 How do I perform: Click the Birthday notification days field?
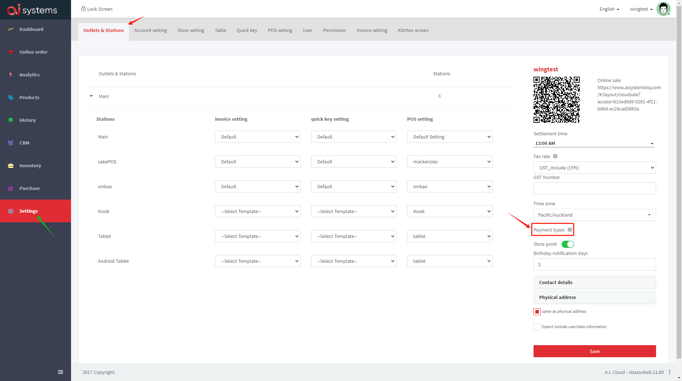coord(595,264)
